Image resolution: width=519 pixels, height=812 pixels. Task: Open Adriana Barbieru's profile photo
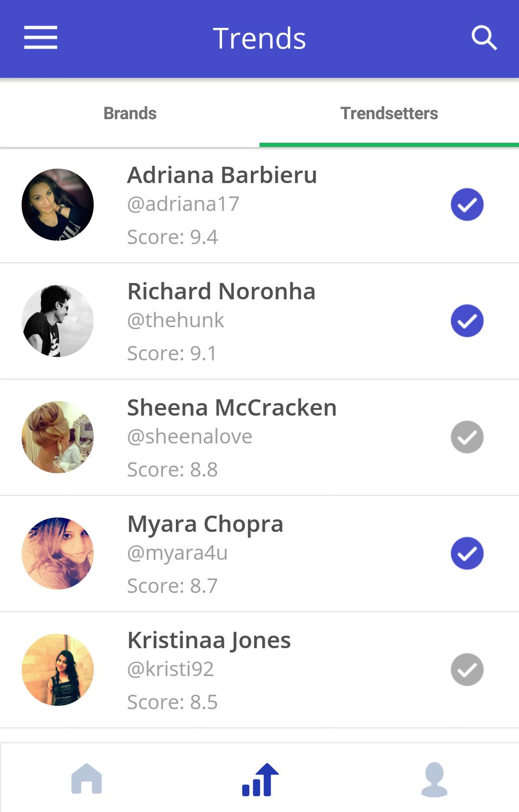pos(58,205)
